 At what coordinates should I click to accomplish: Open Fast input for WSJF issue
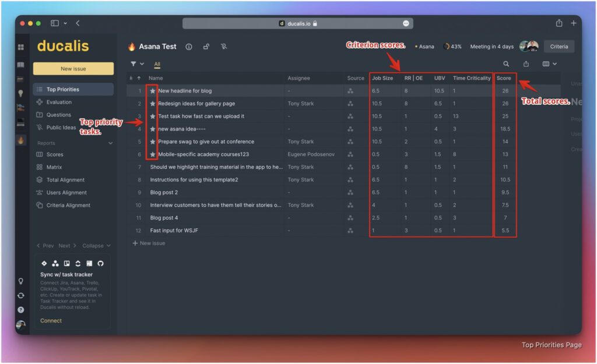click(174, 231)
